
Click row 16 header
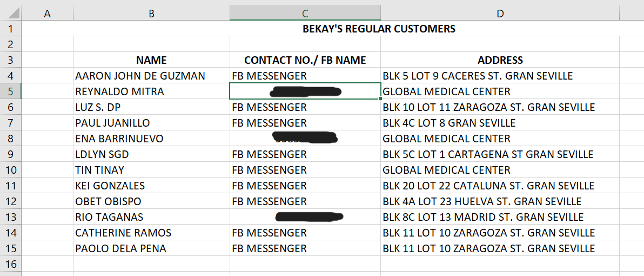pos(11,264)
